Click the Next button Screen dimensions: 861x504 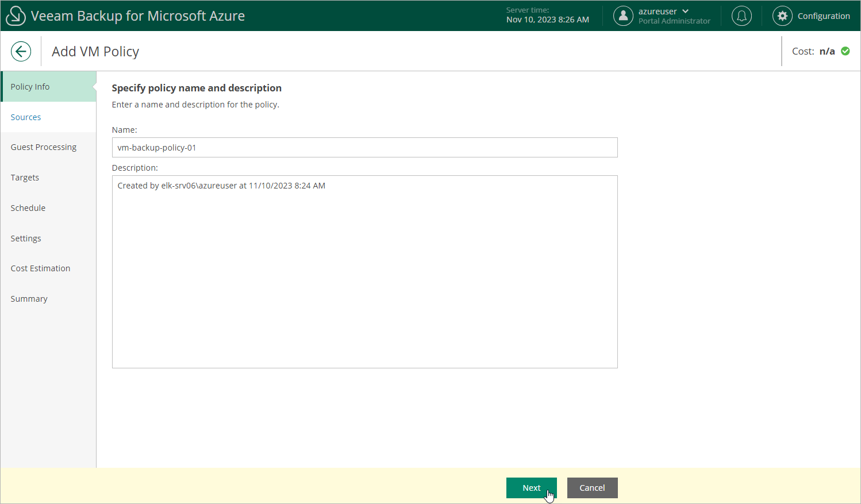coord(532,488)
